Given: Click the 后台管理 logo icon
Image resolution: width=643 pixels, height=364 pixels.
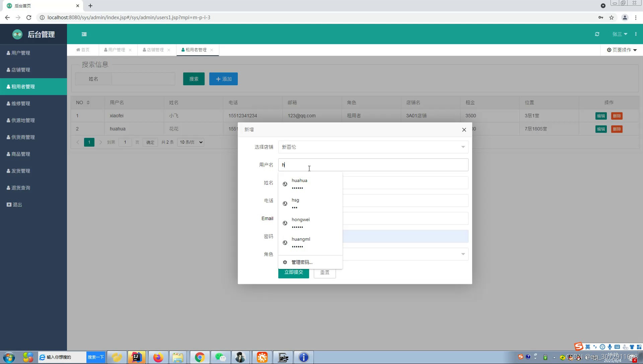Looking at the screenshot, I should click(17, 34).
